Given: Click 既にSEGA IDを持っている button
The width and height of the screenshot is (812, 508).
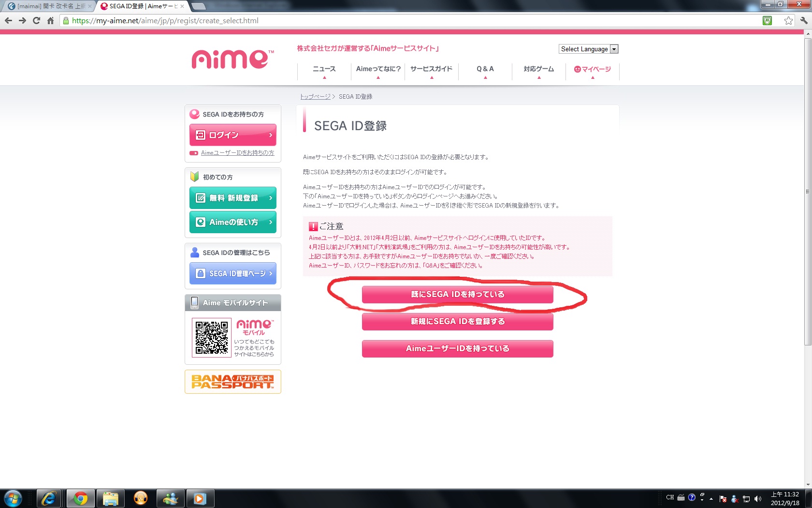Looking at the screenshot, I should (x=457, y=294).
